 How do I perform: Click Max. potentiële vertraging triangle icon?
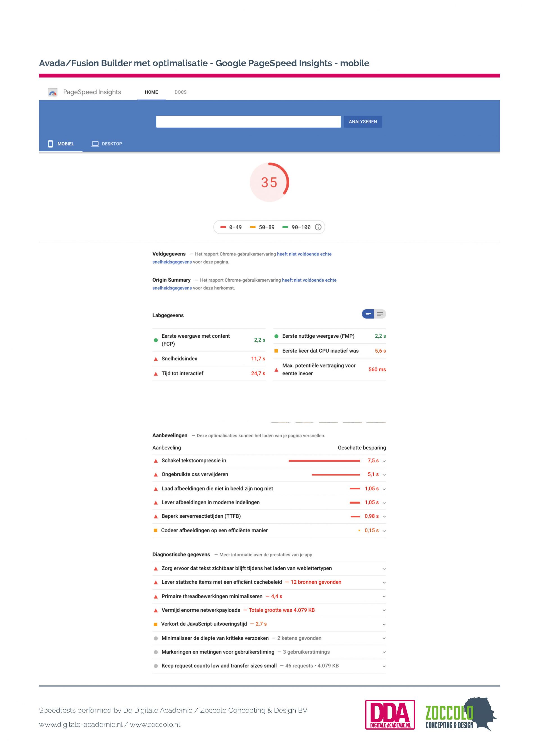(x=276, y=369)
